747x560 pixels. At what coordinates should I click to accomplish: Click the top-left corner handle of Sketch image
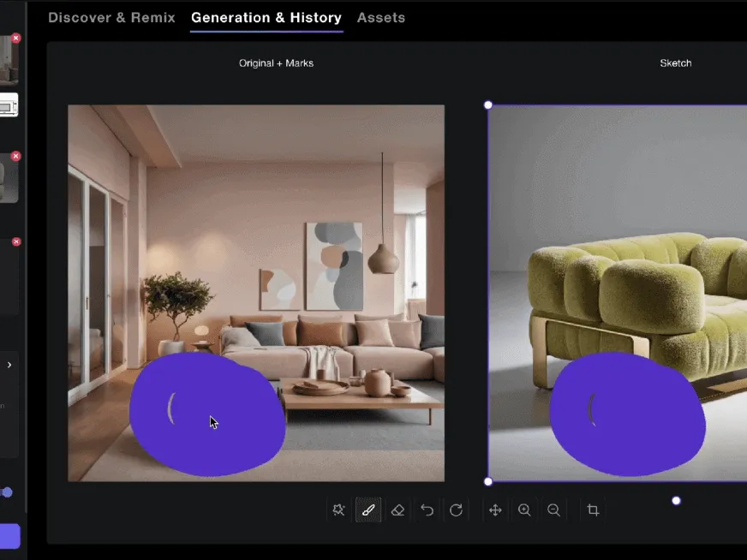click(488, 105)
